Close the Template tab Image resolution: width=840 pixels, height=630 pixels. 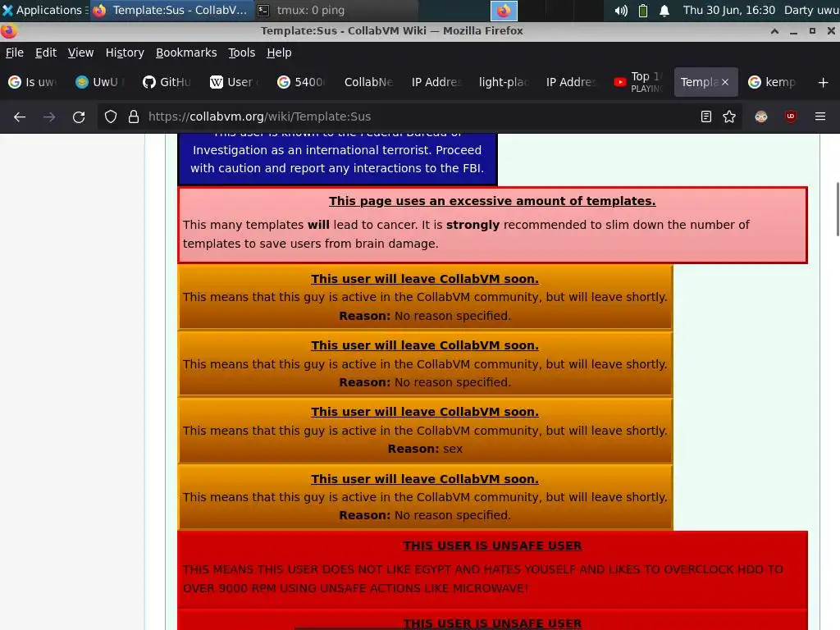coord(725,82)
